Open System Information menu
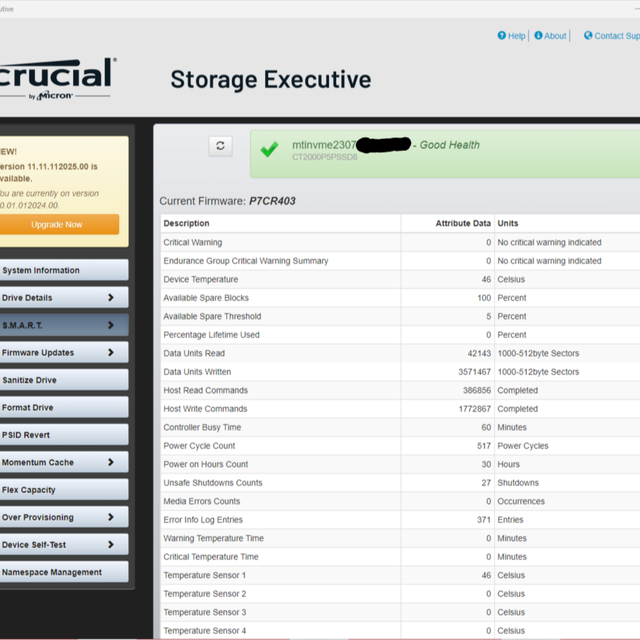This screenshot has height=640, width=640. [64, 270]
